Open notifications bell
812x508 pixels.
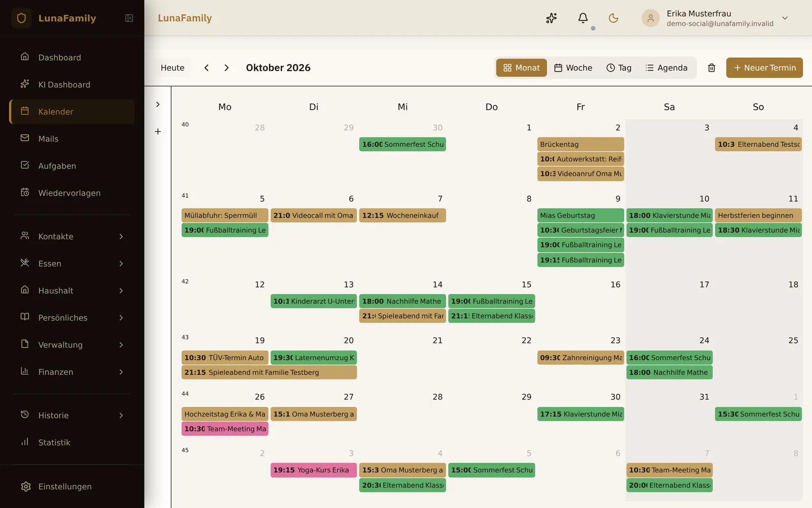coord(583,18)
